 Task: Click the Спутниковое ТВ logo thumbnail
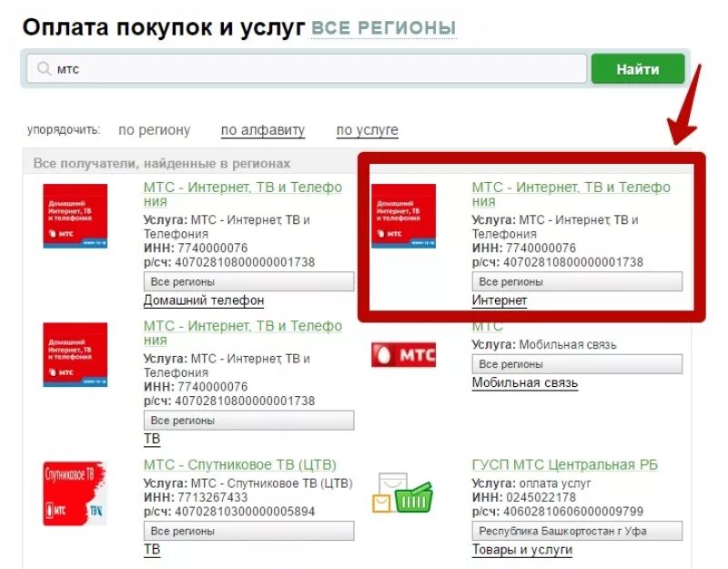pos(76,493)
